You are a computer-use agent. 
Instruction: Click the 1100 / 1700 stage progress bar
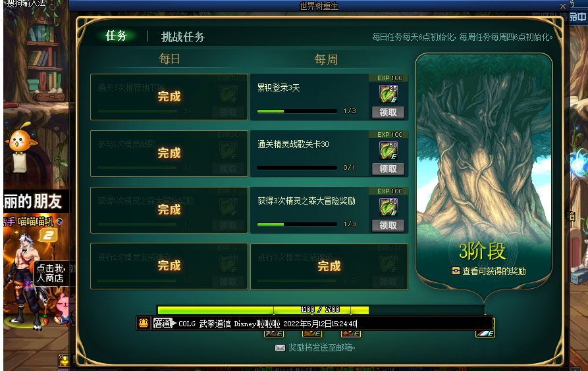point(321,310)
